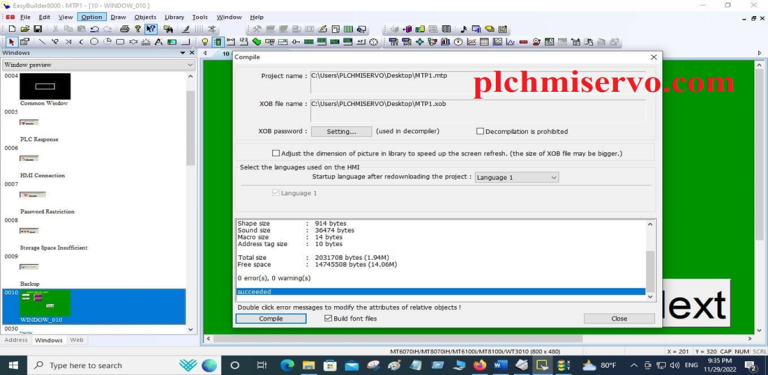
Task: Select the 'succeeded' output line
Action: [441, 292]
